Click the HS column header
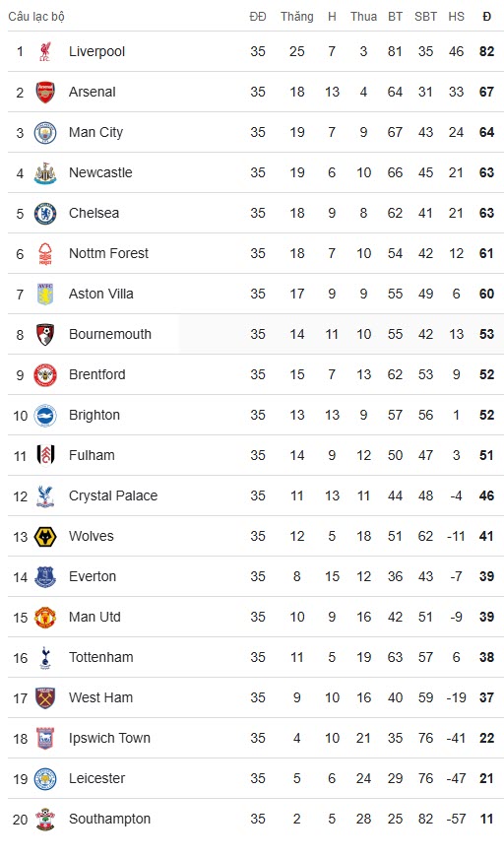 point(457,17)
